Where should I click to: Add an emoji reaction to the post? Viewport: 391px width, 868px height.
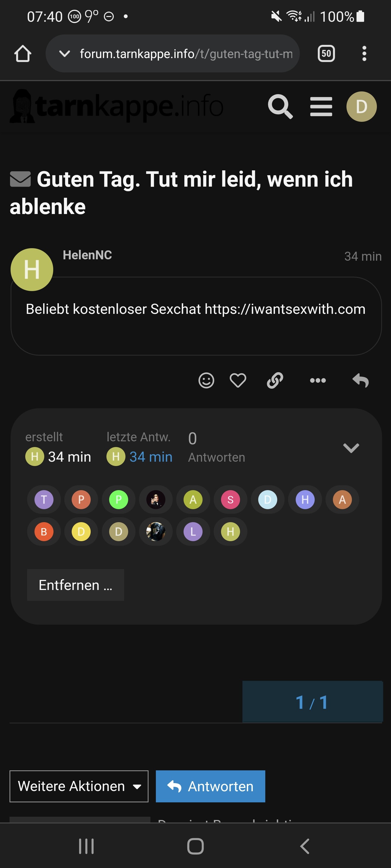(x=206, y=380)
